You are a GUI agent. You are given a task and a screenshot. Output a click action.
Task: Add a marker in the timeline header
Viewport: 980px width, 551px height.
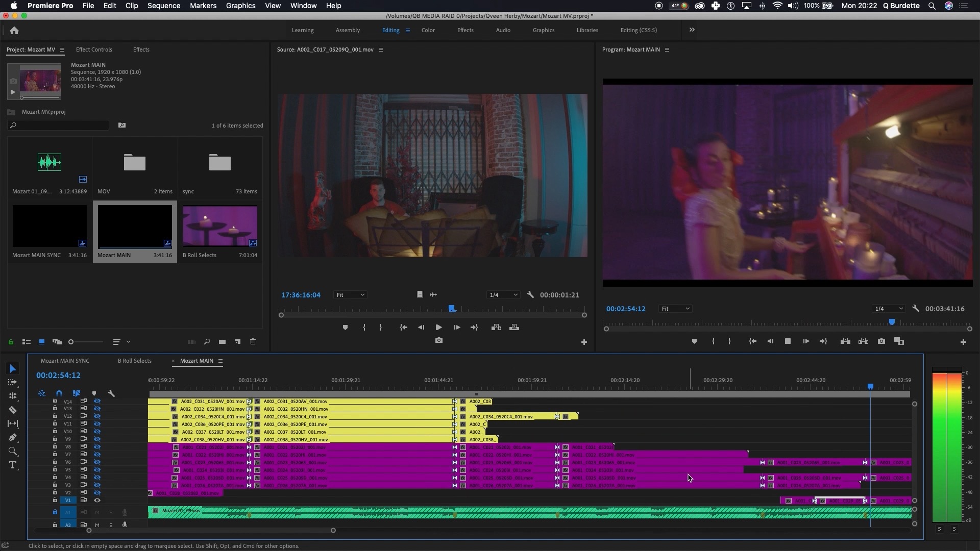(94, 393)
